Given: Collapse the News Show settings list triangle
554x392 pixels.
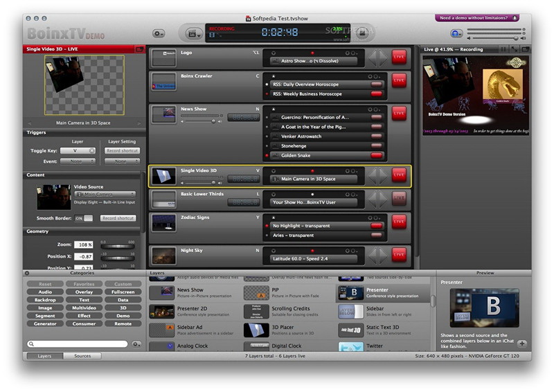Looking at the screenshot, I should (x=273, y=109).
